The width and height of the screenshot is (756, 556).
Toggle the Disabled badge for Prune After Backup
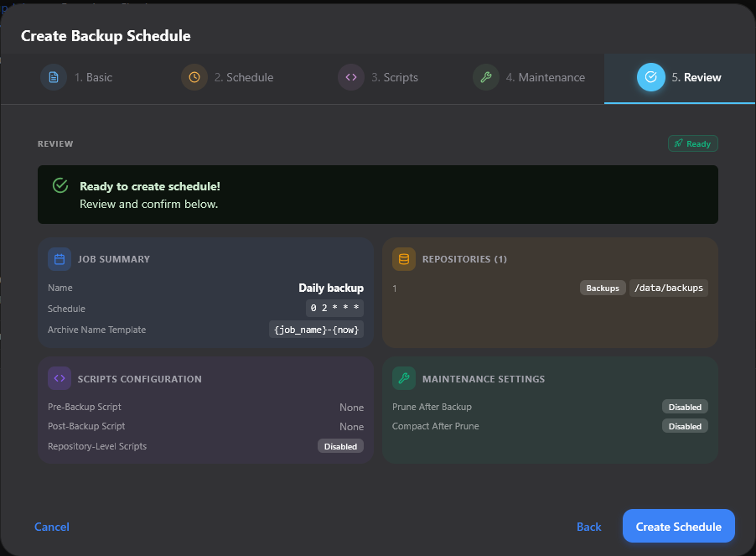coord(685,407)
